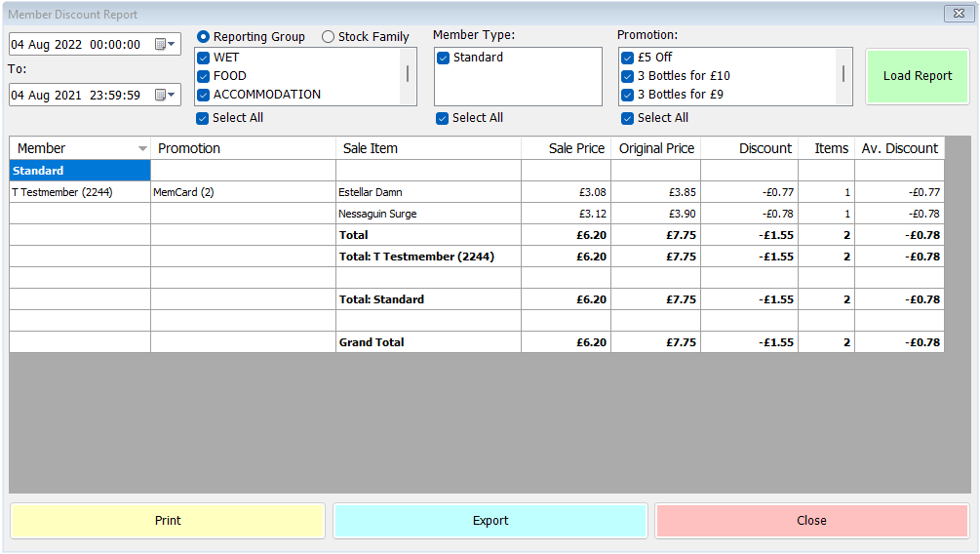The image size is (980, 554).
Task: Select the Stock Family radio button
Action: [x=328, y=37]
